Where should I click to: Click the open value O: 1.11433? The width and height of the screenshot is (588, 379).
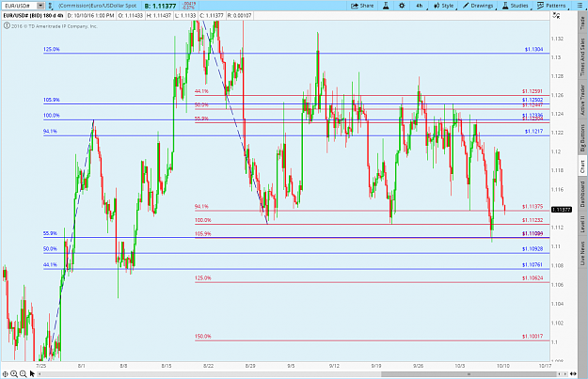[x=130, y=15]
